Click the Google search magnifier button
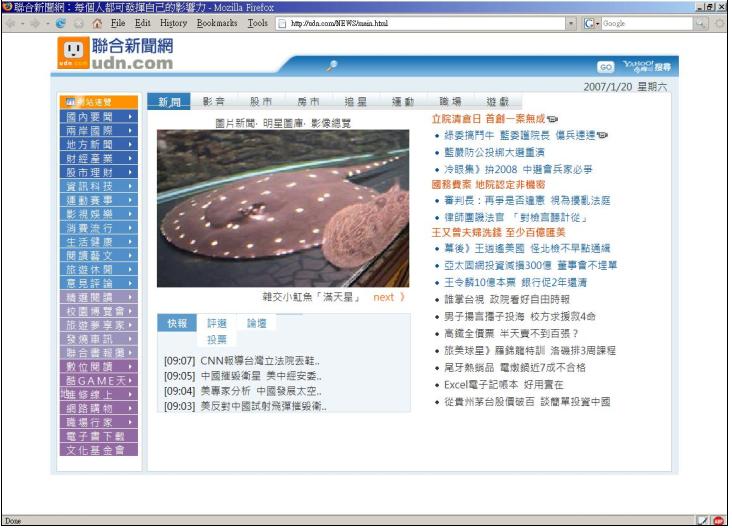Viewport: 732px width, 528px height. pos(701,23)
